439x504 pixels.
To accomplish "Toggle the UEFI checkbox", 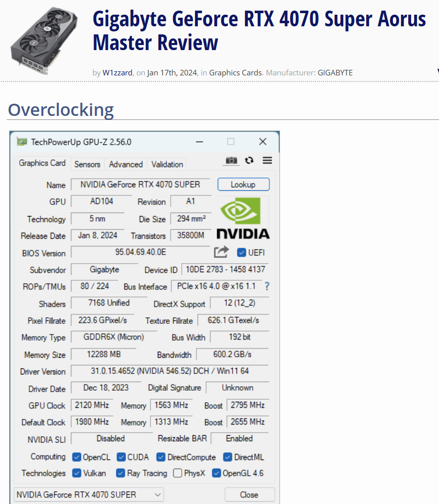I will [241, 253].
